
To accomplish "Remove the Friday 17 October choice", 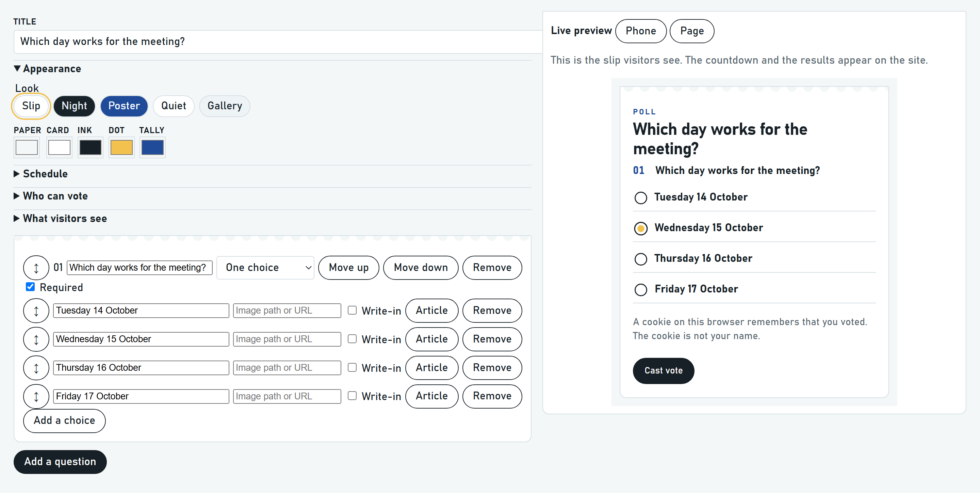I will (x=492, y=396).
